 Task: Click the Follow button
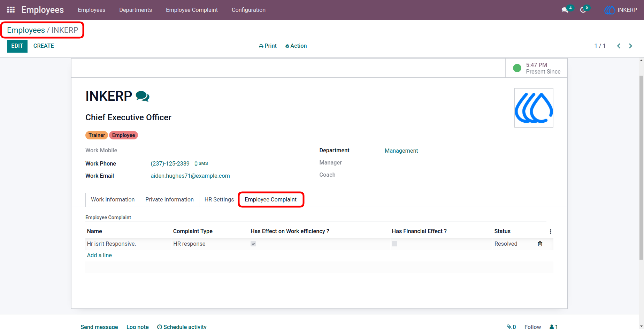pos(532,327)
